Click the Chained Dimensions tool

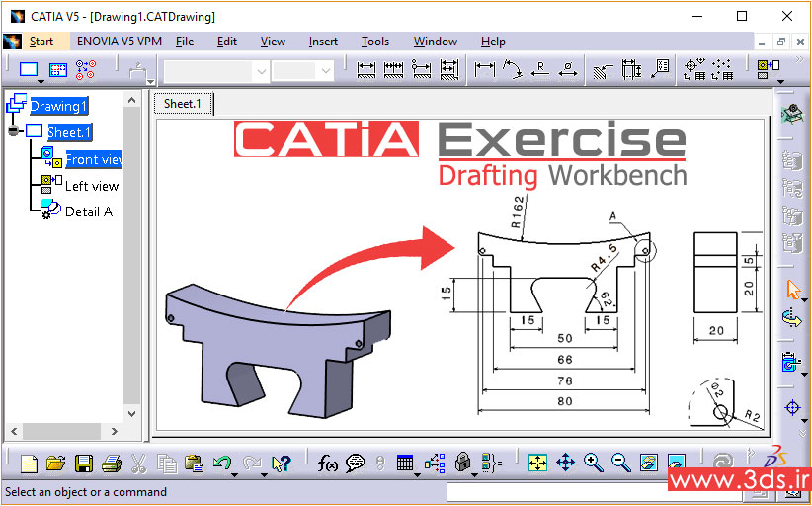(393, 70)
